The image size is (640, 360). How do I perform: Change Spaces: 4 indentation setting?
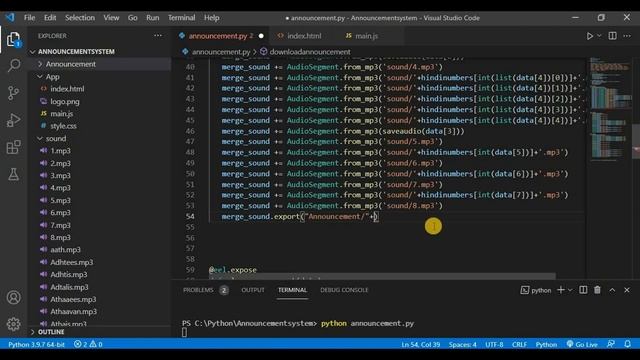tap(462, 344)
